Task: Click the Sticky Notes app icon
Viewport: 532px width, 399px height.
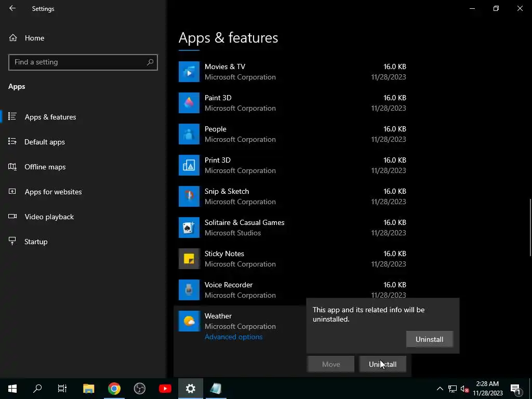Action: click(x=189, y=259)
